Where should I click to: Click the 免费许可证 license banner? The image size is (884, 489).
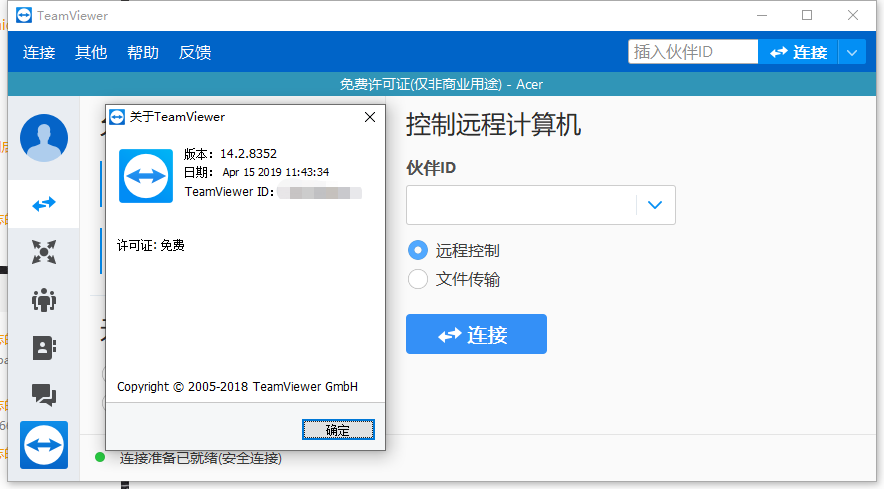pyautogui.click(x=441, y=84)
